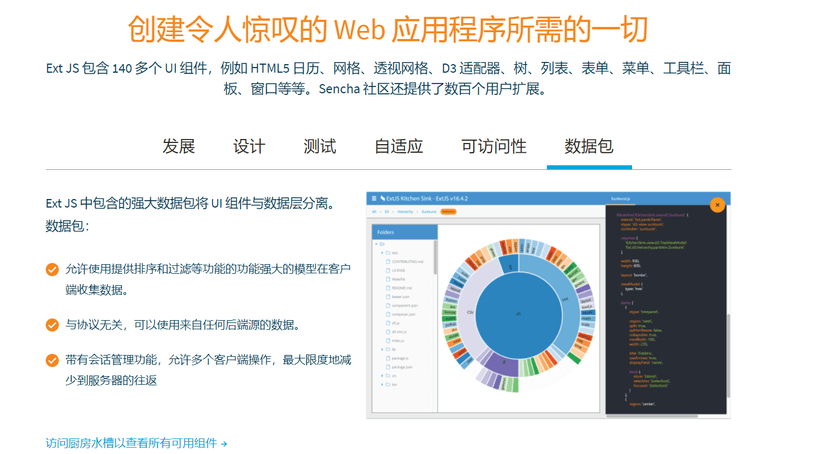
Task: Click the central dark blue d3 circle of the sunburst
Action: [x=518, y=313]
